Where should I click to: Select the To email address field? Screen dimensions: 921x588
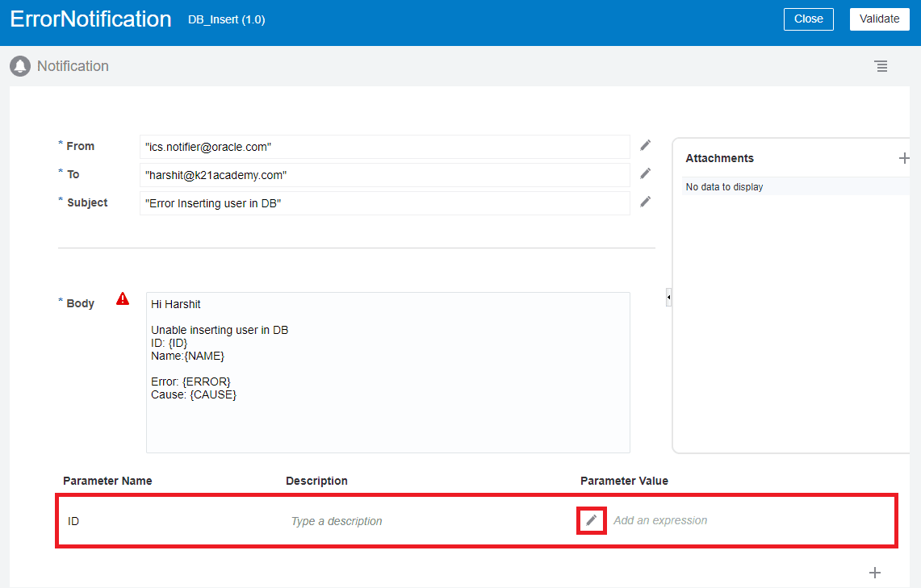[x=384, y=175]
